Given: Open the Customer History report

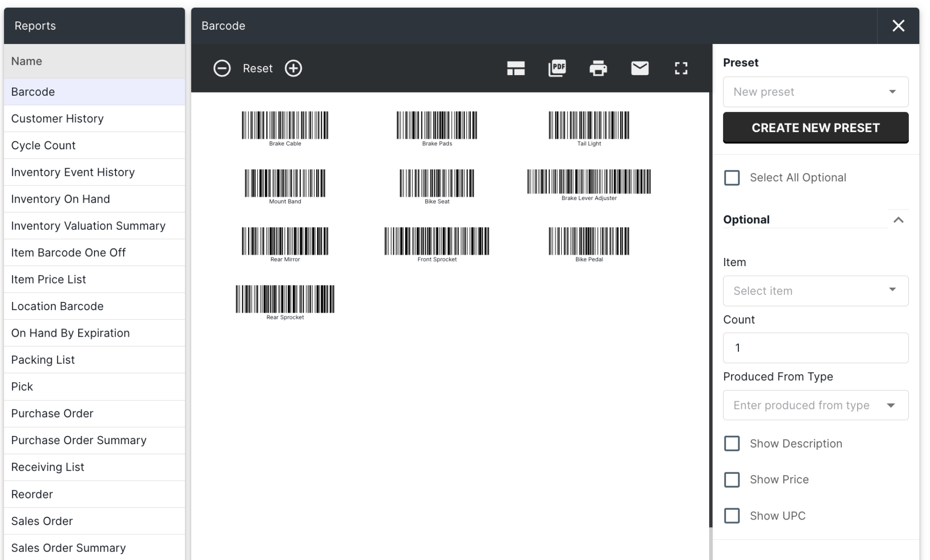Looking at the screenshot, I should point(94,119).
